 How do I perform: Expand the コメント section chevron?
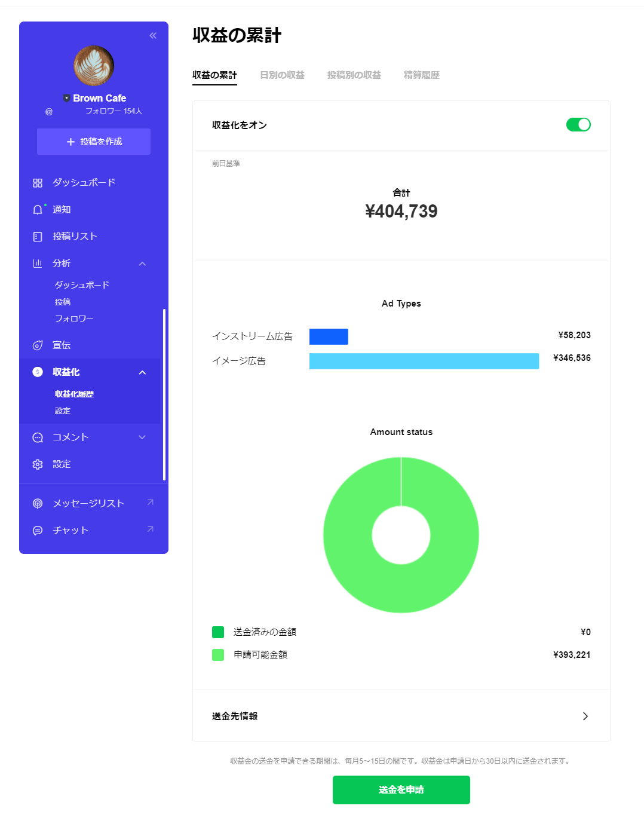tap(142, 437)
